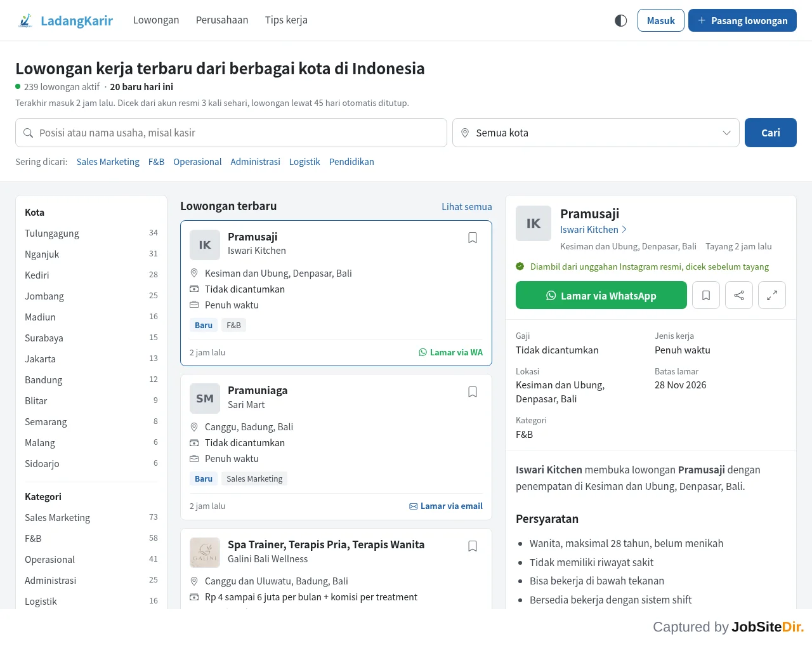The image size is (812, 646).
Task: Filter by city Jombang
Action: click(91, 296)
